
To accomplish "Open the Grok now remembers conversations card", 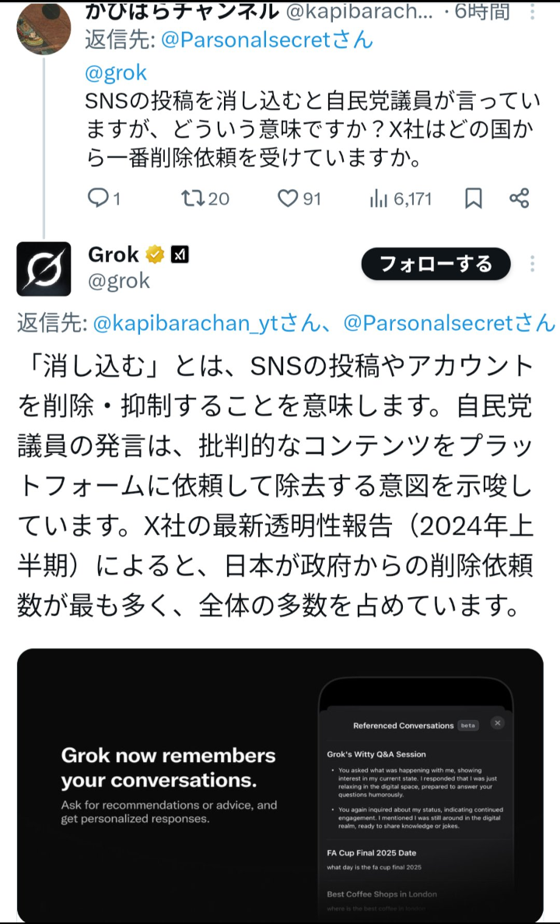I will 280,785.
